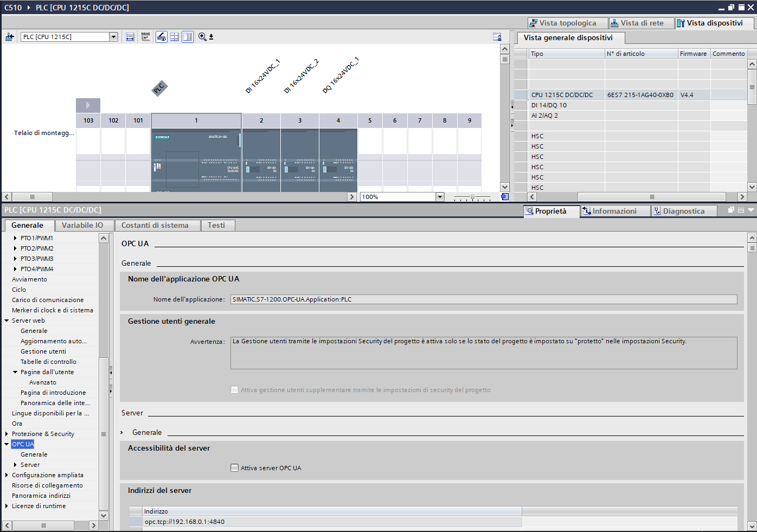Select Ora in the properties tree

click(17, 424)
